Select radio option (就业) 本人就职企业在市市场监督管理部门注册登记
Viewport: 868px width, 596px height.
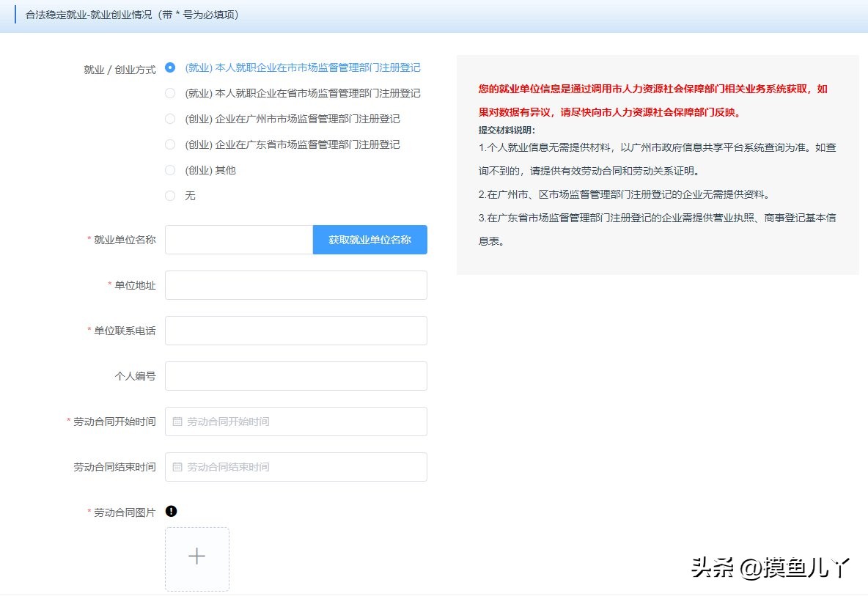(x=170, y=67)
